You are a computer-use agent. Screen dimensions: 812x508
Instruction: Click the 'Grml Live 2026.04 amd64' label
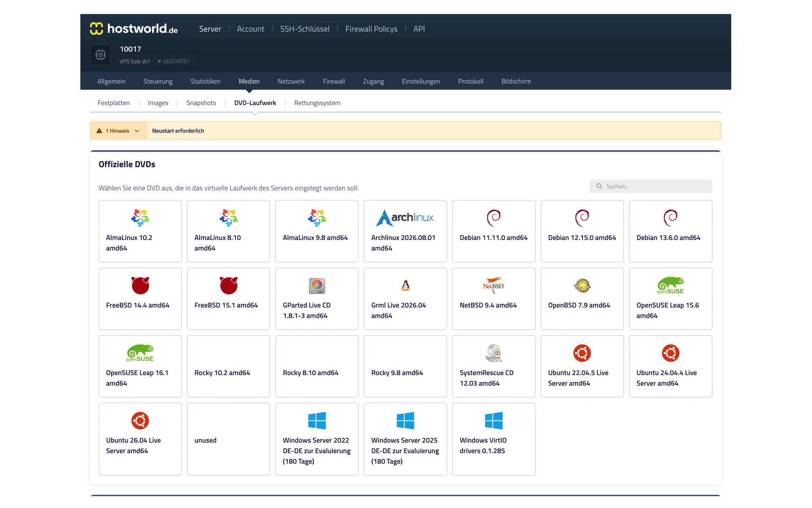coord(398,310)
